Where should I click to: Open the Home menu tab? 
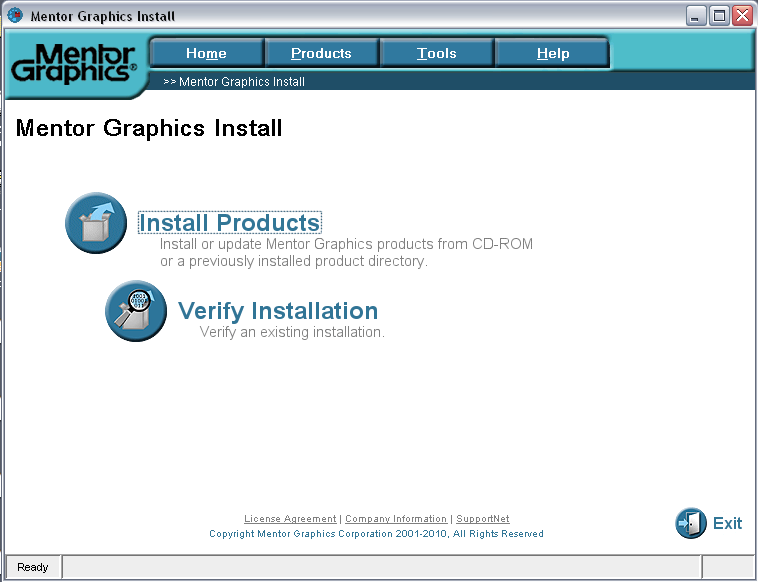click(x=206, y=53)
